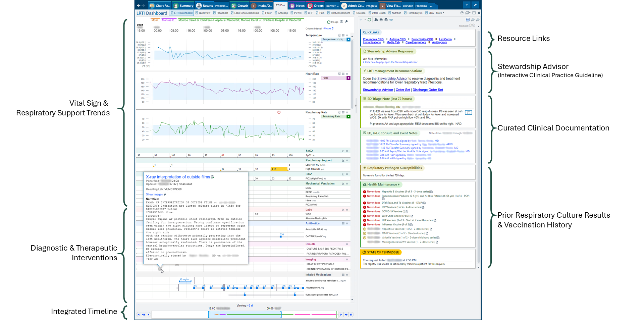Collapse the Results section

347,244
